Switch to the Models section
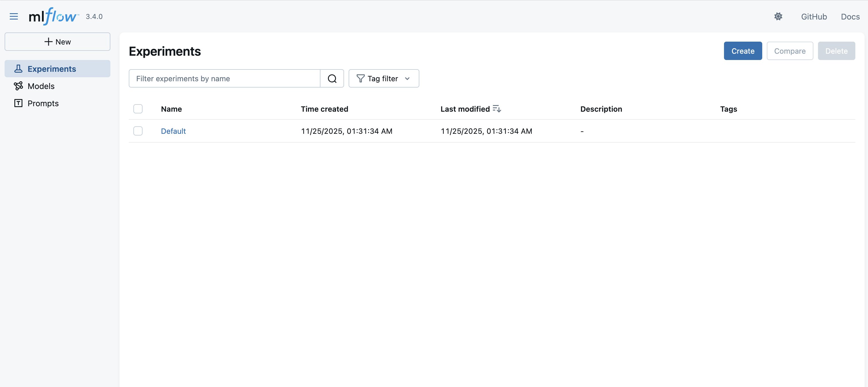 [x=41, y=86]
